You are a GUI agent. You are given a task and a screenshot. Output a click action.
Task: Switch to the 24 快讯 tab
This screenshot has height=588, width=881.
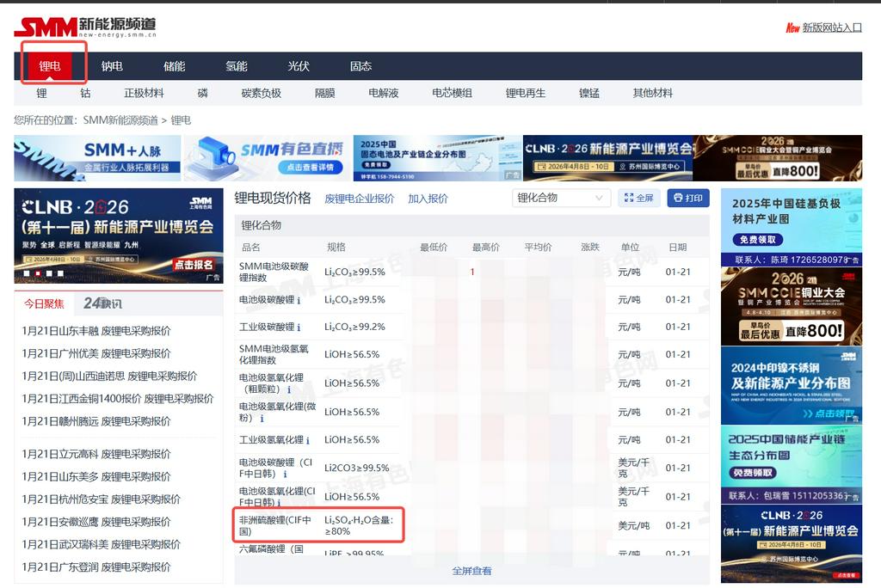[x=102, y=303]
